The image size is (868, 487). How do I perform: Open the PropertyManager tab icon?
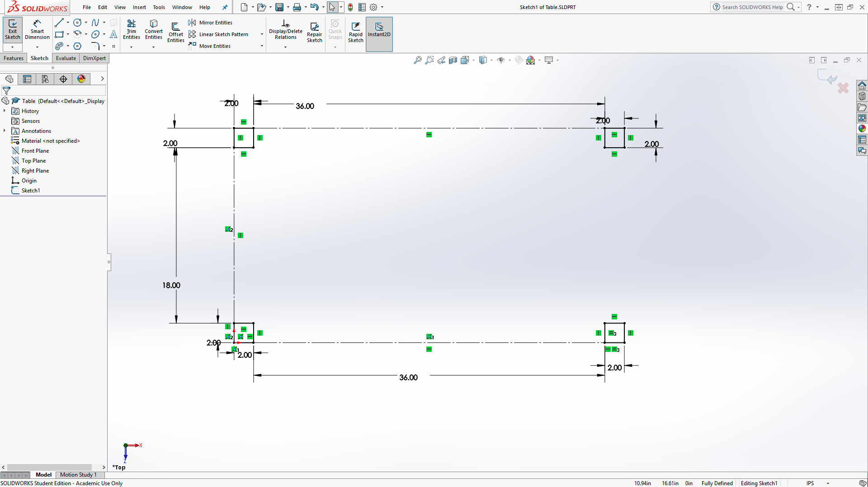pos(27,79)
